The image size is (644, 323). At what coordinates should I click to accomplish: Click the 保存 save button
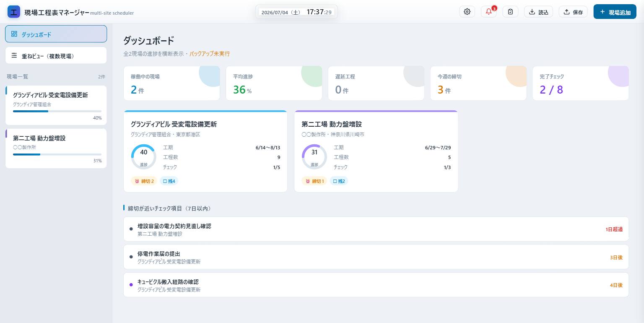[573, 12]
